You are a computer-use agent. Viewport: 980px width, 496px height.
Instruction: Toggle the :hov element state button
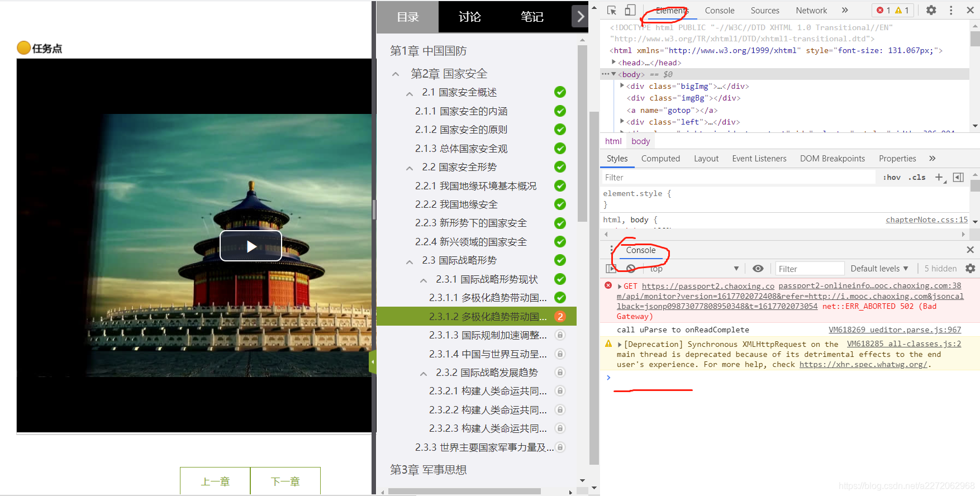[892, 177]
